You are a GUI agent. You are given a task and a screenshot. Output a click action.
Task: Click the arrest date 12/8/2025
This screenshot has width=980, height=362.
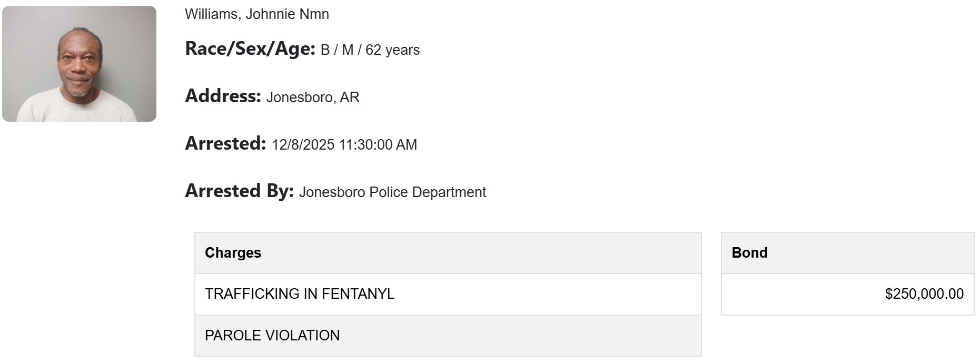(303, 145)
